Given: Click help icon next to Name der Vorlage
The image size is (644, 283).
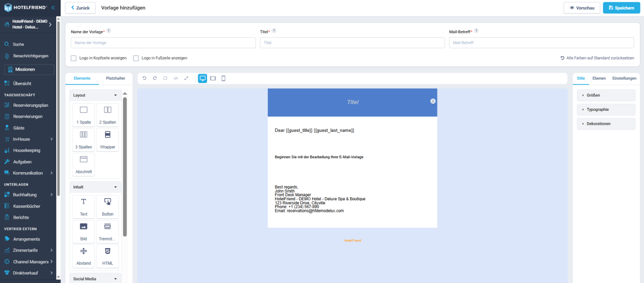Looking at the screenshot, I should click(109, 31).
